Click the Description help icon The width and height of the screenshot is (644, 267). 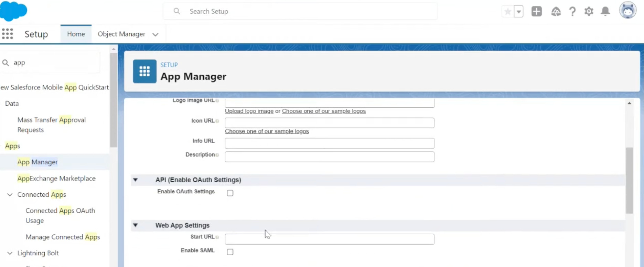click(217, 155)
